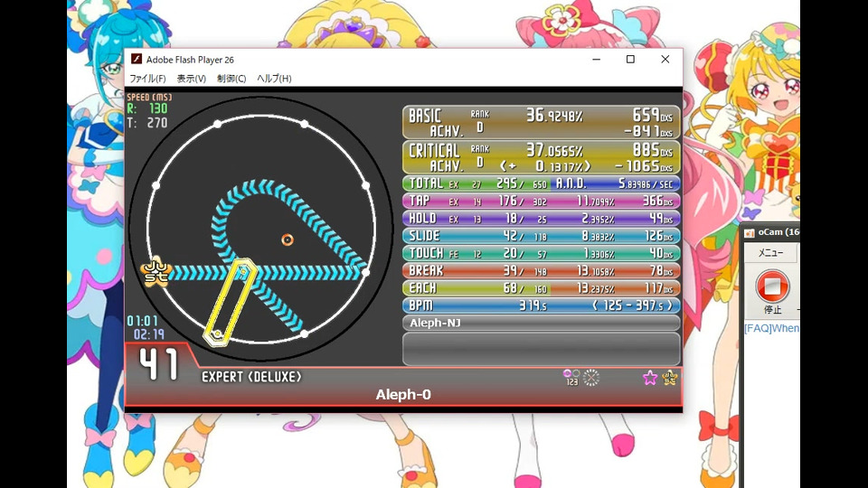Open the メニュー tab in oCam
Image resolution: width=868 pixels, height=488 pixels.
[770, 253]
